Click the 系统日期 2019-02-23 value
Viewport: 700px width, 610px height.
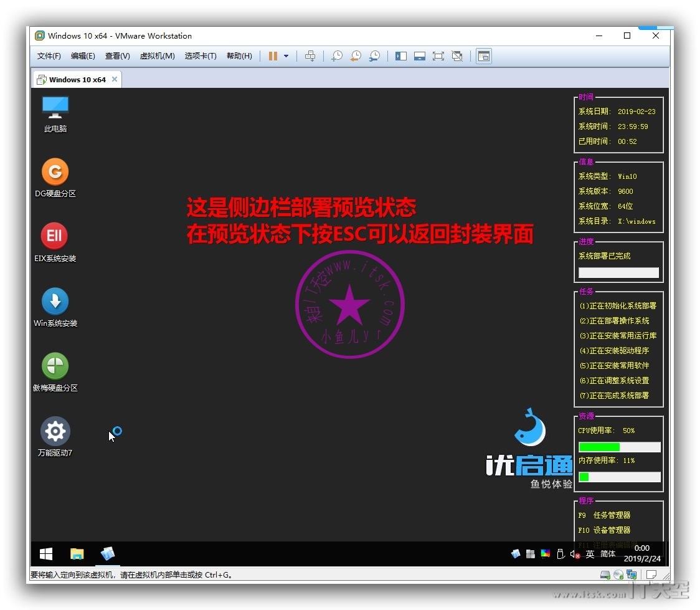point(636,112)
